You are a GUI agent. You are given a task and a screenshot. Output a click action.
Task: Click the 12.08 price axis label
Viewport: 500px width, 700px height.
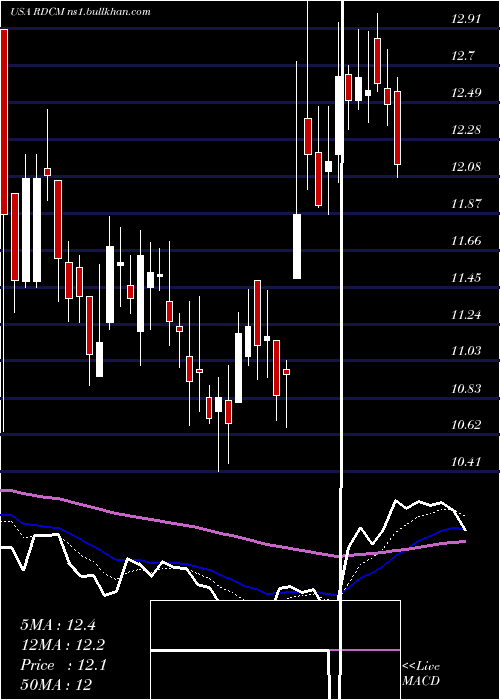pos(466,167)
